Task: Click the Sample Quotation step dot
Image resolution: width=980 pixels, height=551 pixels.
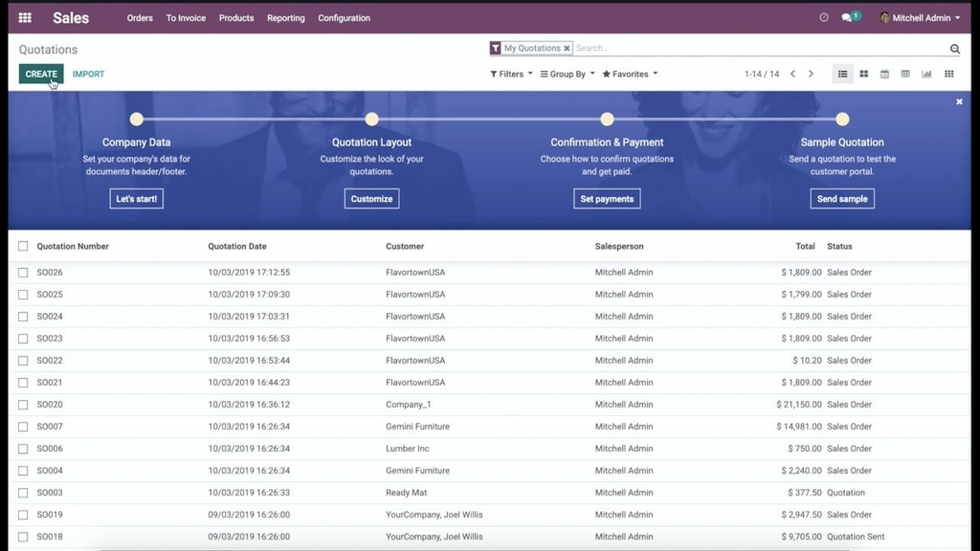Action: 842,119
